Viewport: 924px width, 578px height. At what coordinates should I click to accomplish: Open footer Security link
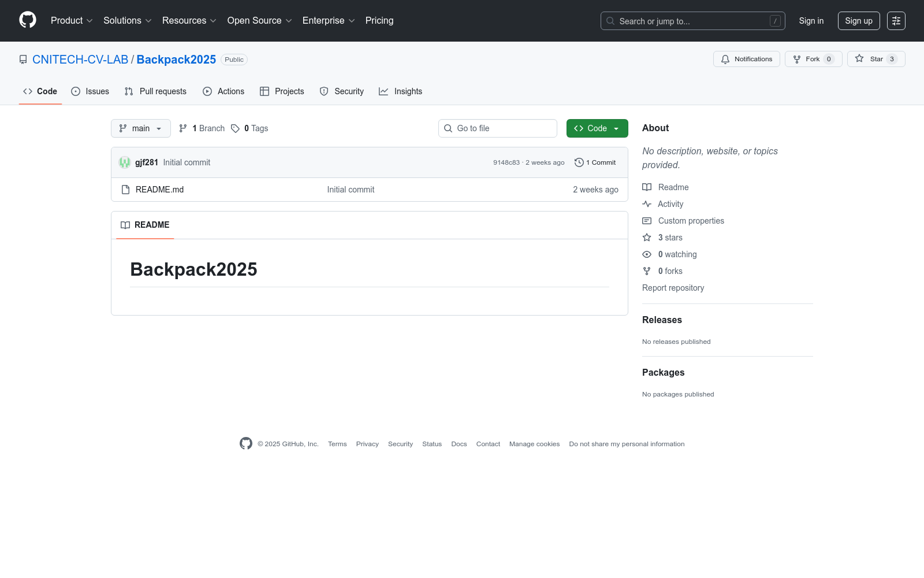click(x=400, y=444)
